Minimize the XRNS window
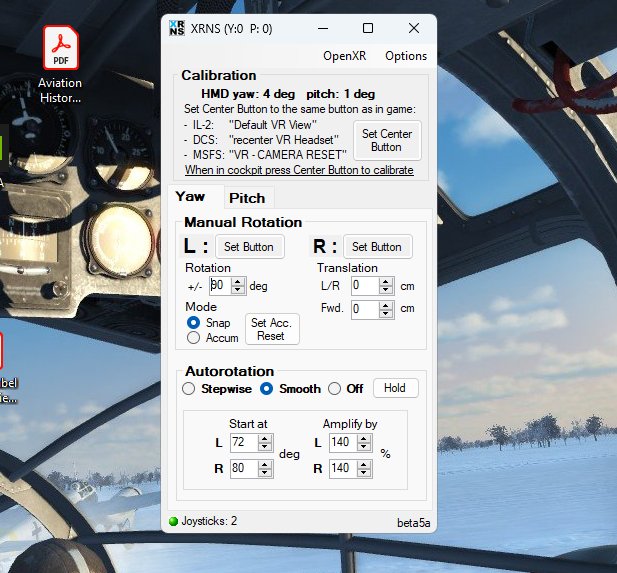 point(323,28)
